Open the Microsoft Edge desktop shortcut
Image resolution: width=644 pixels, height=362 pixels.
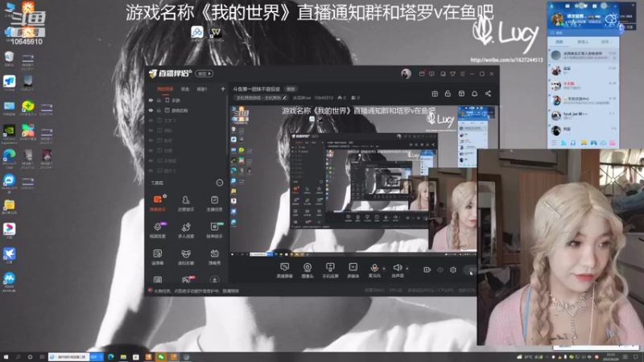click(9, 158)
